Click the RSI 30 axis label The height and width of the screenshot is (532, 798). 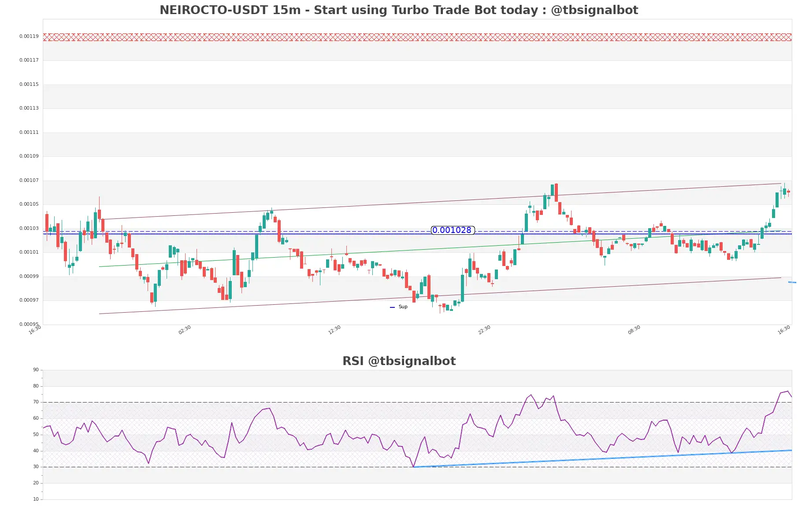click(x=36, y=467)
